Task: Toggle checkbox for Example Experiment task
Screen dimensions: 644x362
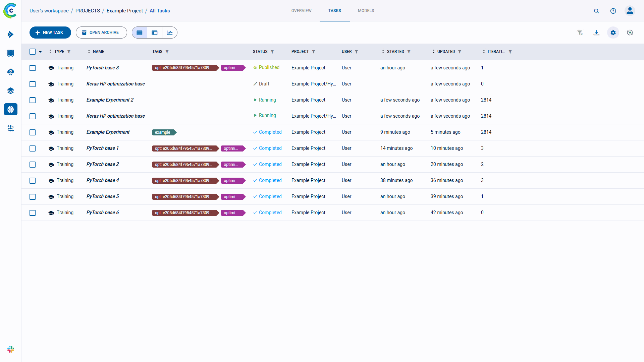Action: 33,132
